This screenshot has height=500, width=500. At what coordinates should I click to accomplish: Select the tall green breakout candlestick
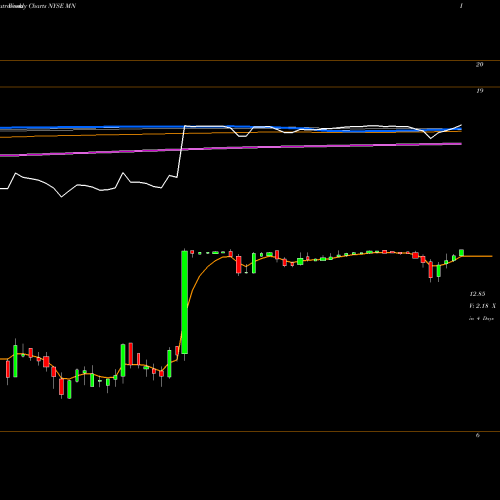point(184,302)
